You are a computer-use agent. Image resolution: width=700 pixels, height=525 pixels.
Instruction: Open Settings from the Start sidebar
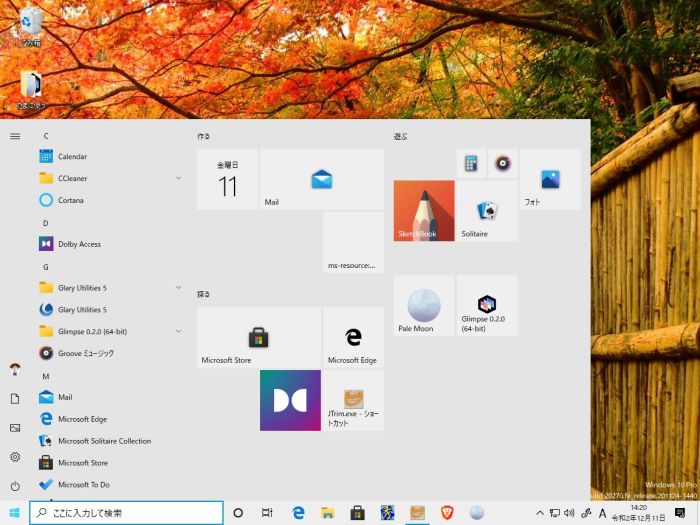point(15,457)
